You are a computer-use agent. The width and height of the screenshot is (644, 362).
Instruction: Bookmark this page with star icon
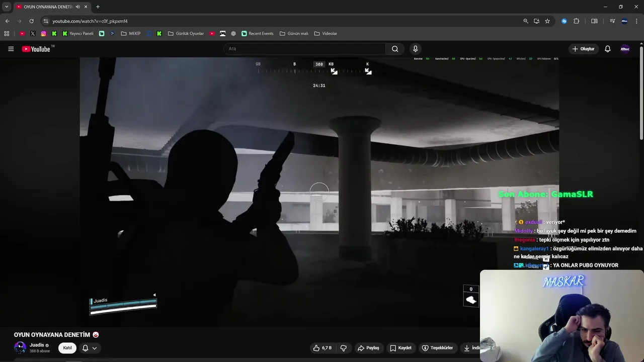(x=547, y=21)
